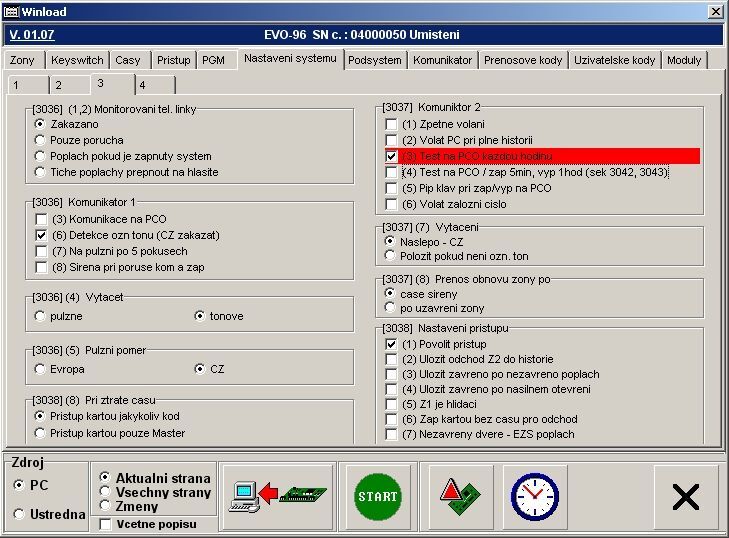Open the Uzivatelske kody tab

tap(614, 60)
